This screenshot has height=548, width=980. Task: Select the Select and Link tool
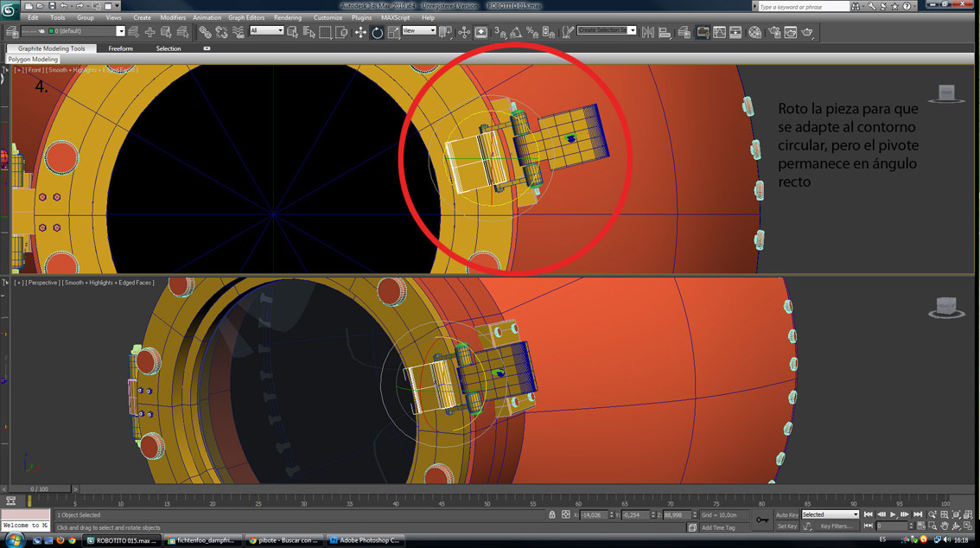pos(205,32)
